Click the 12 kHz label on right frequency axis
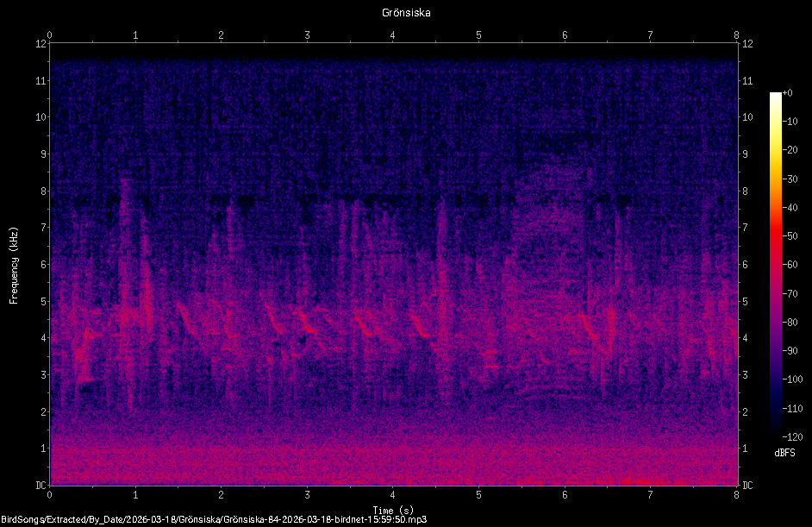 click(747, 43)
